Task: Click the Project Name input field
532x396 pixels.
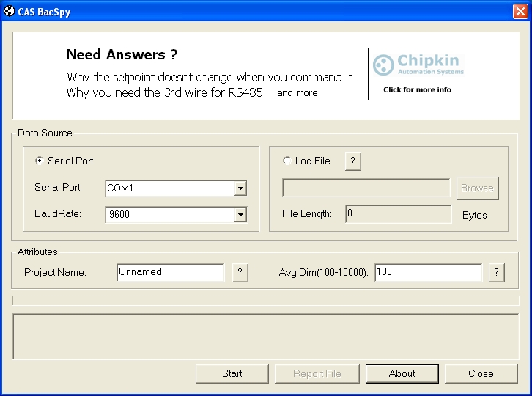Action: pos(170,272)
